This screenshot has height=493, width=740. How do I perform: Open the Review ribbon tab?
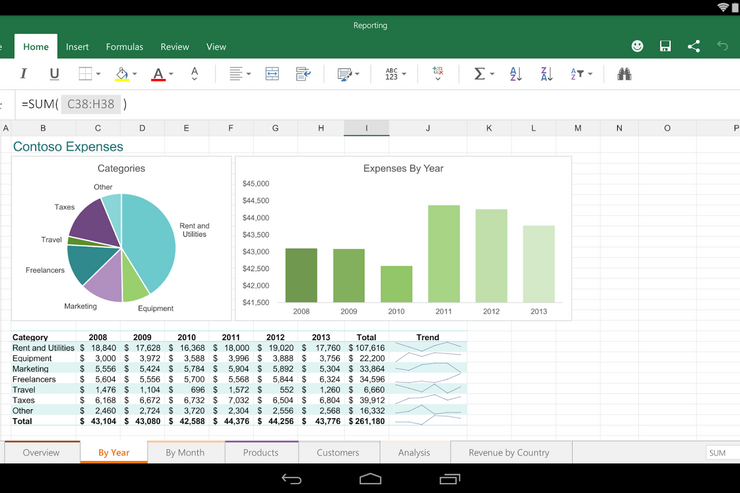(175, 47)
